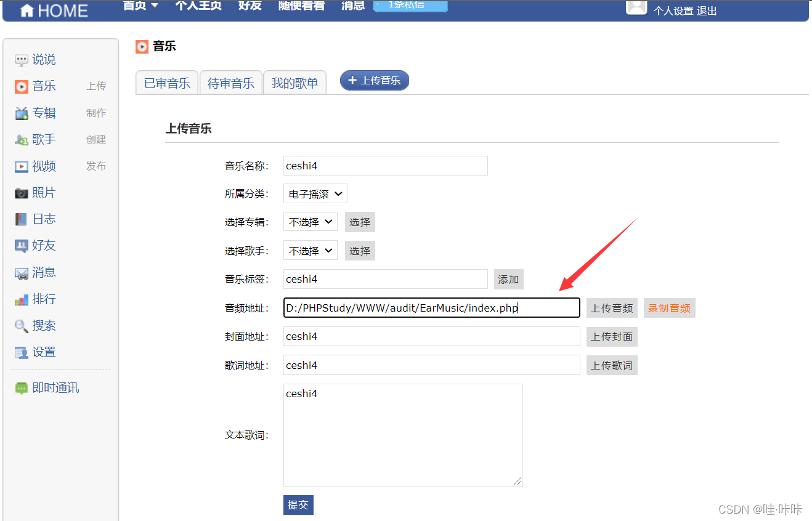Screen dimensions: 812x521
Task: Submit the form with 提交 button
Action: coord(298,505)
